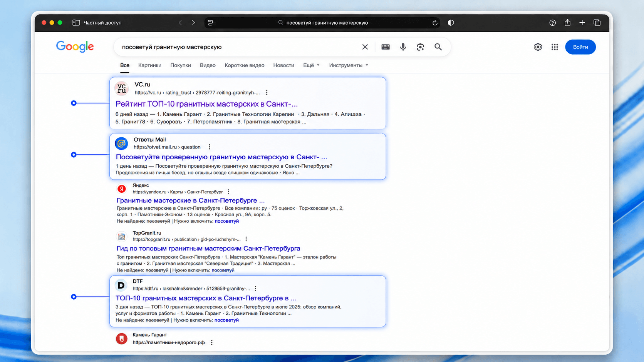Open more options for Яндекс result
Screen dimensions: 644x362
click(x=228, y=192)
